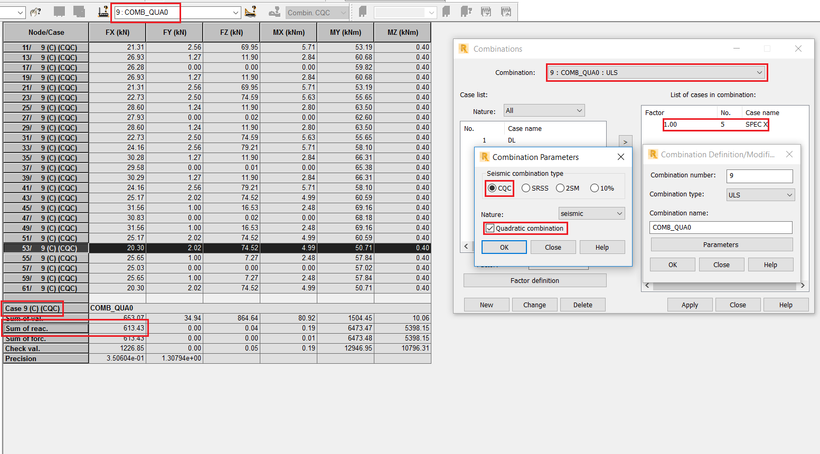Click the Node/Case column header
This screenshot has width=820, height=454.
[46, 32]
